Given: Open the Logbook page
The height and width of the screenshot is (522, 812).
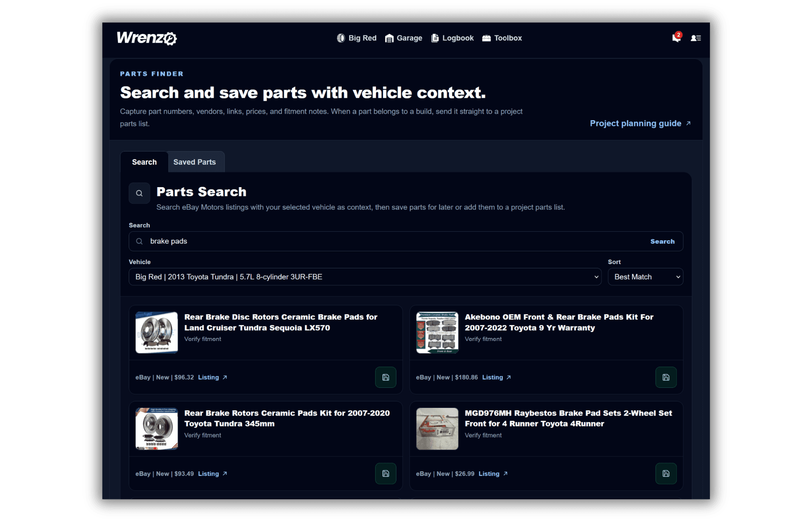Looking at the screenshot, I should click(452, 38).
